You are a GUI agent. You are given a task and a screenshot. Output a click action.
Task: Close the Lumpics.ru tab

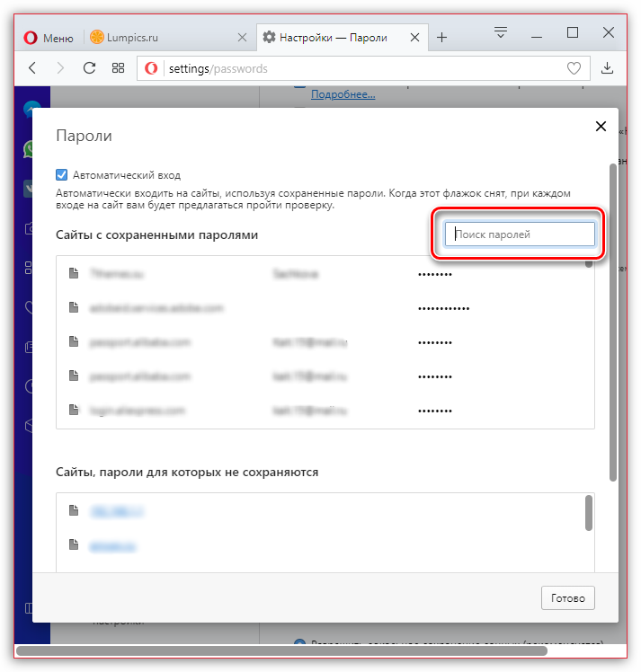pyautogui.click(x=242, y=38)
